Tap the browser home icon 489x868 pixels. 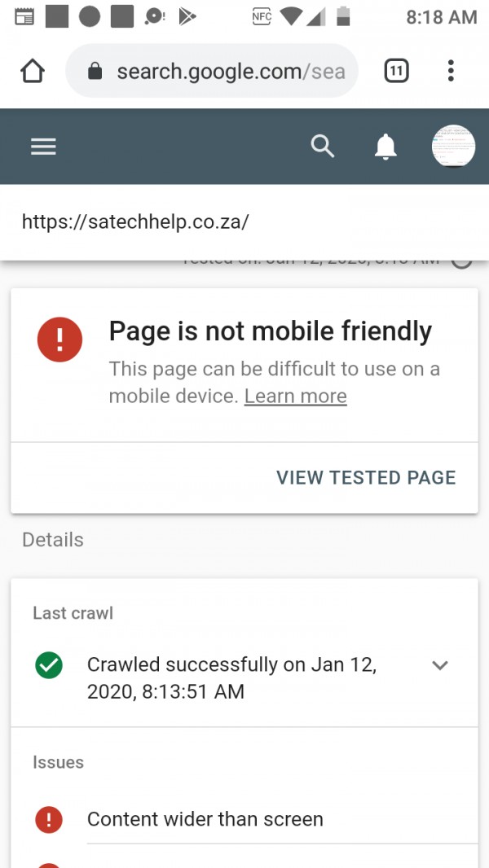click(x=33, y=72)
